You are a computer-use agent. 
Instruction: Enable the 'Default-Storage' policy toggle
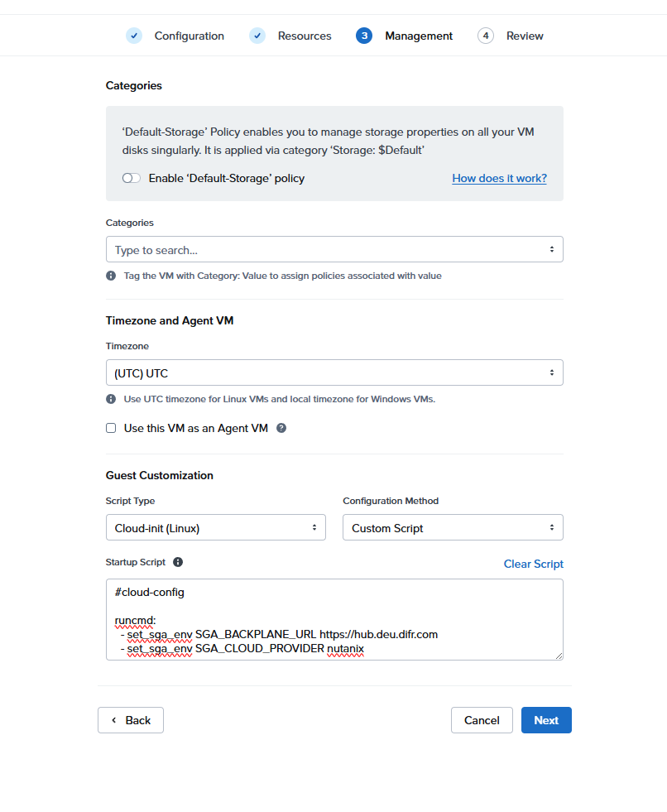point(131,178)
